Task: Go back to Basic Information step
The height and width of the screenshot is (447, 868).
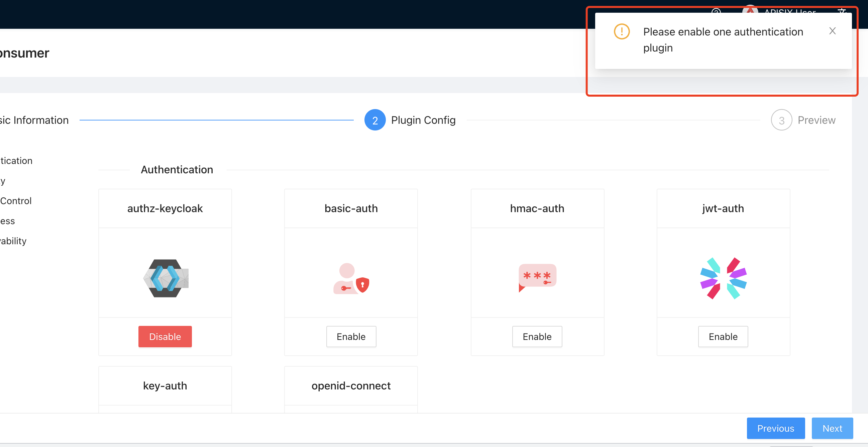Action: (x=34, y=120)
